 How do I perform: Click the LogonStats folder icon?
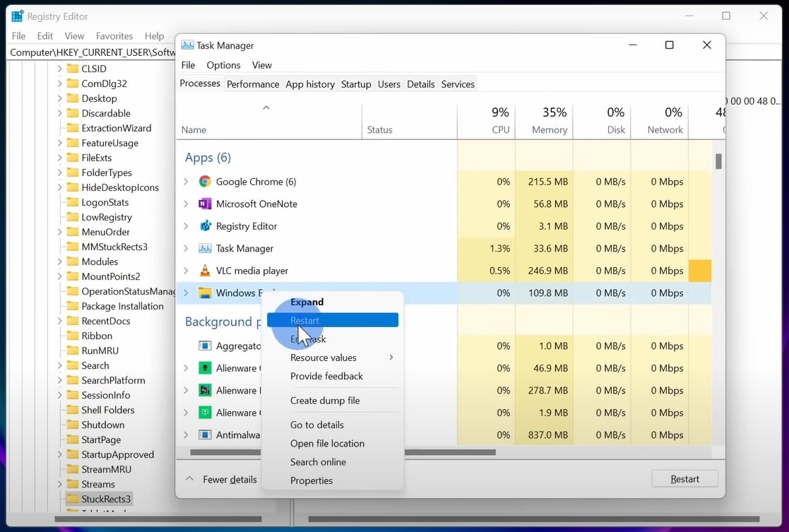tap(73, 202)
